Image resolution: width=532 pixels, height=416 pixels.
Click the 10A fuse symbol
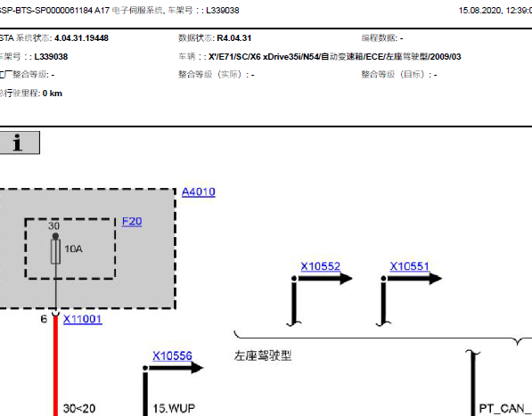55,251
